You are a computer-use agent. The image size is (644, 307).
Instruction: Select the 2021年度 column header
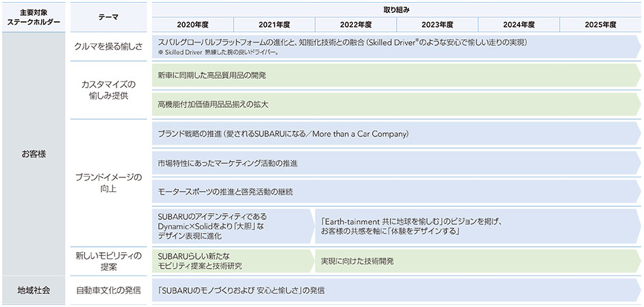click(274, 25)
